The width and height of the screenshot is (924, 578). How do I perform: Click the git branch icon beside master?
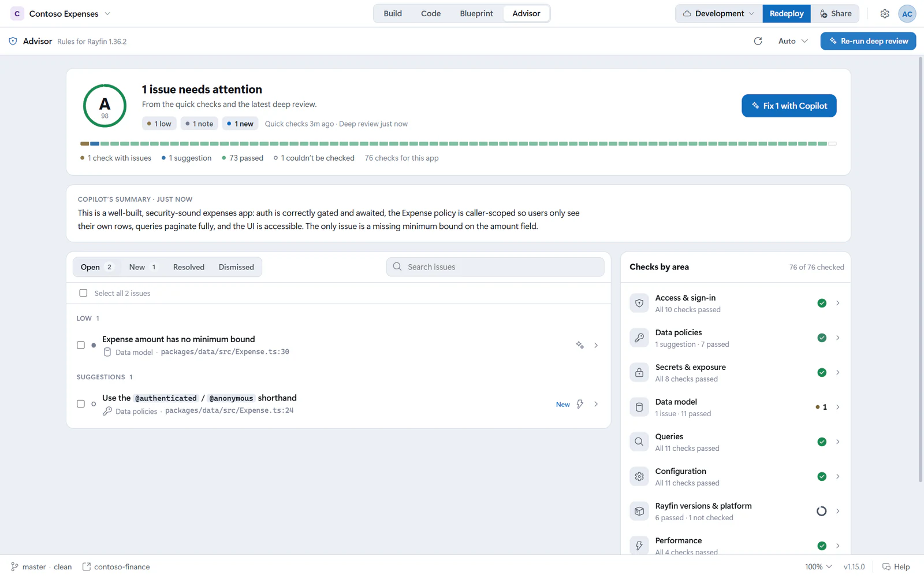[14, 567]
